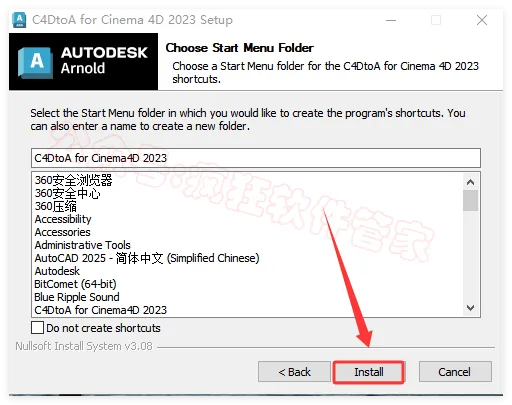Minimize the setup window

click(391, 20)
